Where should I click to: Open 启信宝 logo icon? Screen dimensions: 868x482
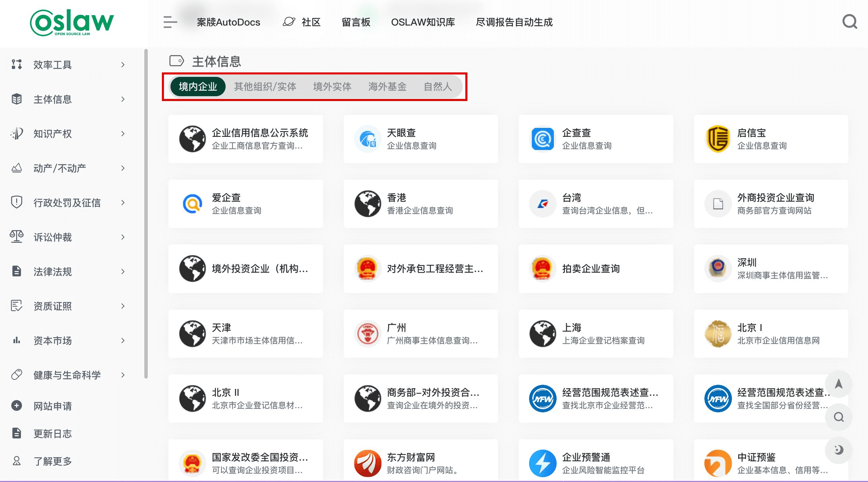click(x=718, y=139)
